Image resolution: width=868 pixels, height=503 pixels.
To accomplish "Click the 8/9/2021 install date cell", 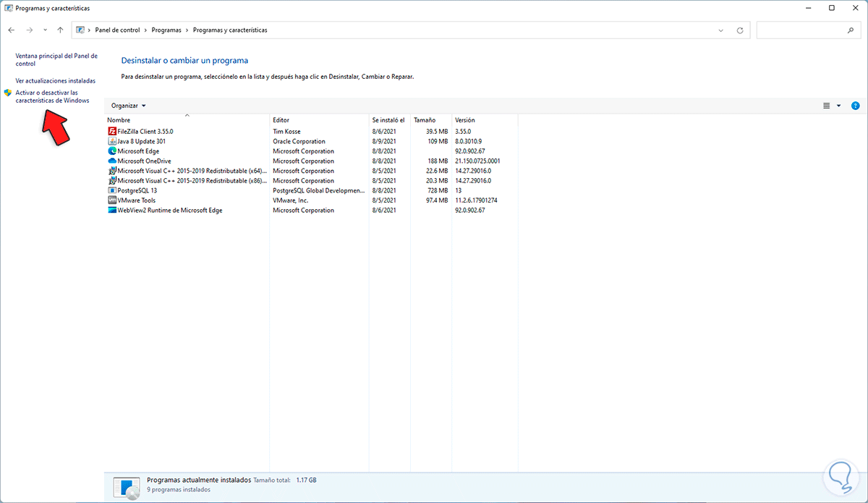I will 384,141.
